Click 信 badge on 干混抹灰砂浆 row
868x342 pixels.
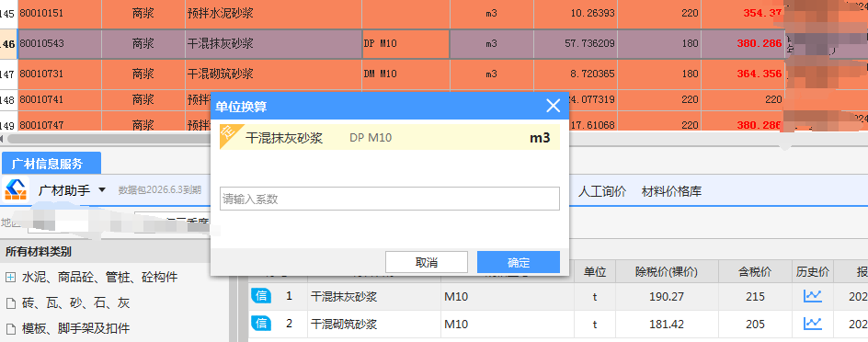click(261, 296)
